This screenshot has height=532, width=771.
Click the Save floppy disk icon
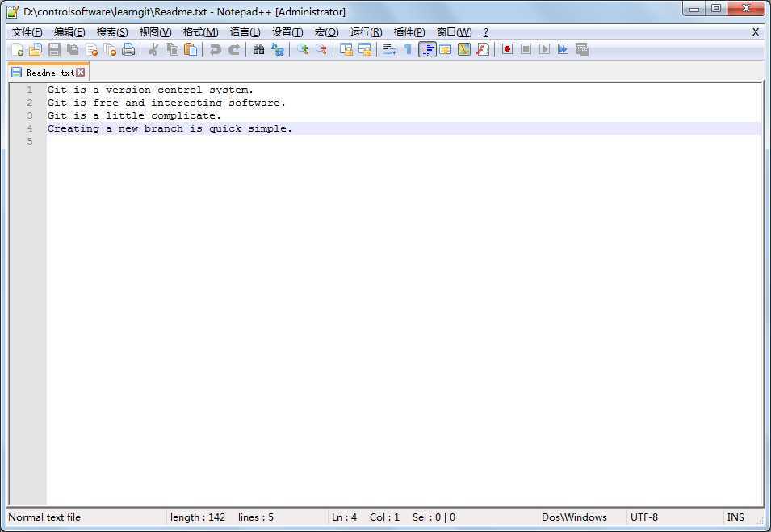coord(54,49)
